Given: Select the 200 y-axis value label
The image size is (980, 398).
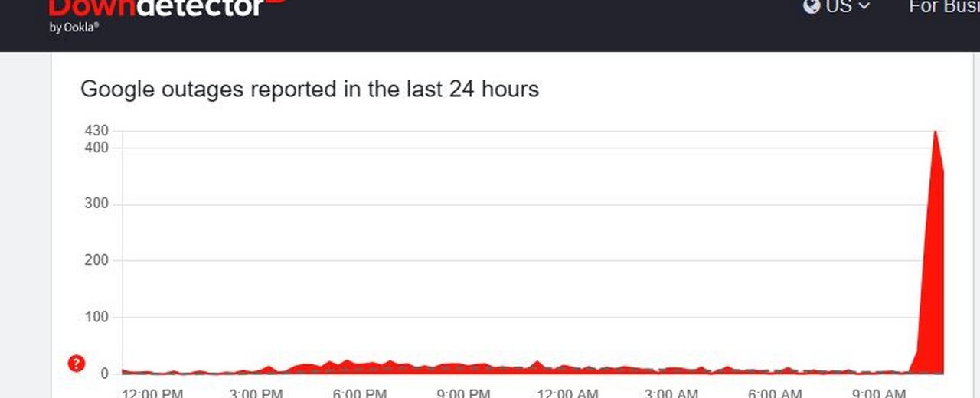Looking at the screenshot, I should [96, 260].
